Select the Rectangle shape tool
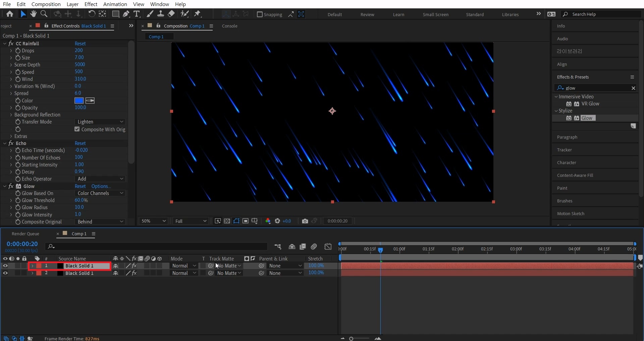The width and height of the screenshot is (644, 341). (x=115, y=14)
